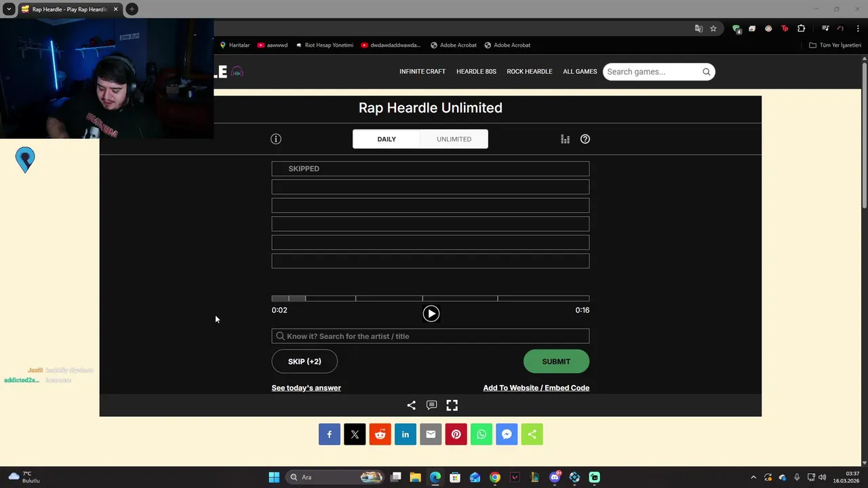Open the green shield extension with badge

pyautogui.click(x=736, y=28)
